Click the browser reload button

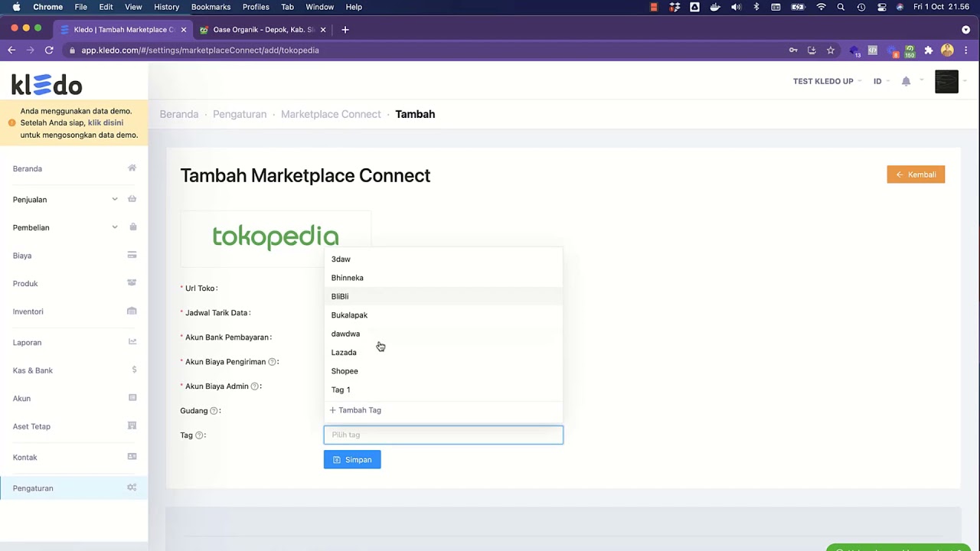(49, 51)
